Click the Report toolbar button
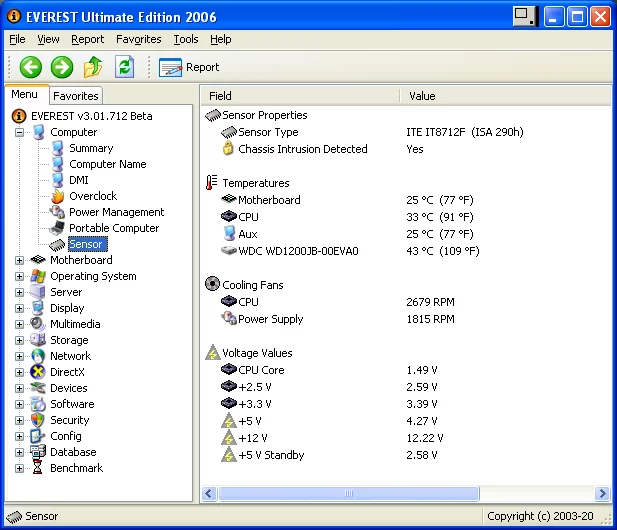This screenshot has width=617, height=530. click(189, 67)
